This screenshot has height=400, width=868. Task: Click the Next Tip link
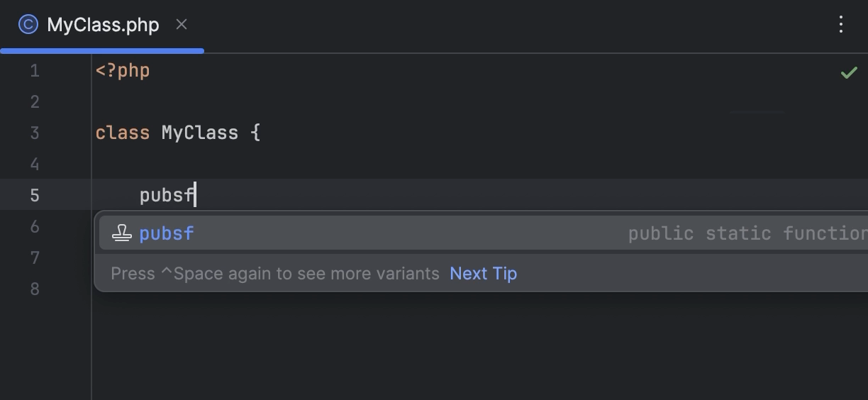point(483,274)
